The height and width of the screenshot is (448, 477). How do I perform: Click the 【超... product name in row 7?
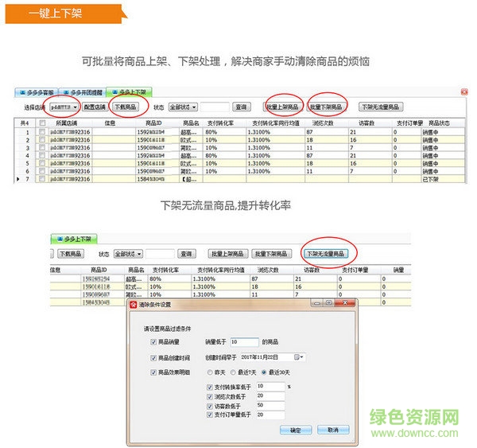(x=189, y=179)
